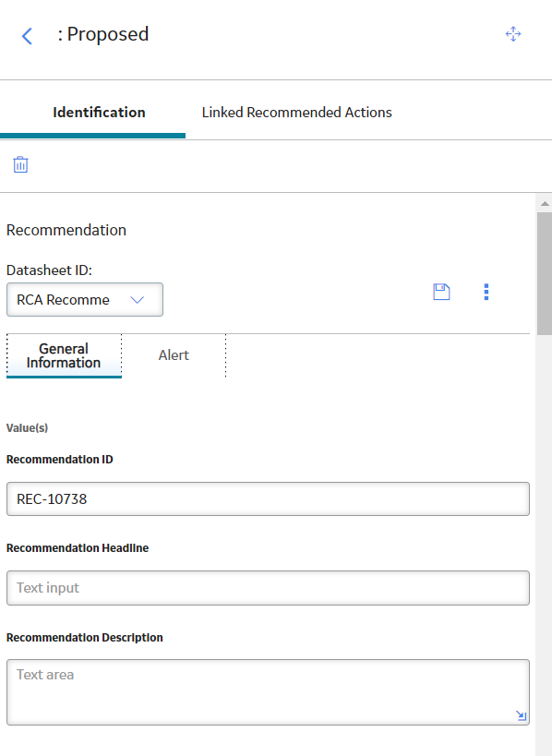Go back using the left chevron arrow
The height and width of the screenshot is (756, 552).
(x=27, y=36)
